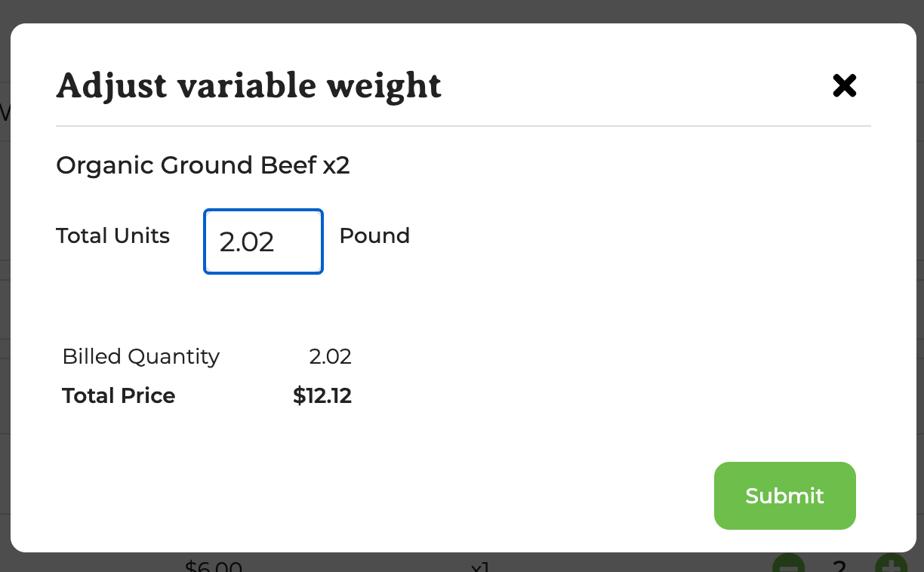Click the minus quantity icon behind dialog

pos(788,564)
